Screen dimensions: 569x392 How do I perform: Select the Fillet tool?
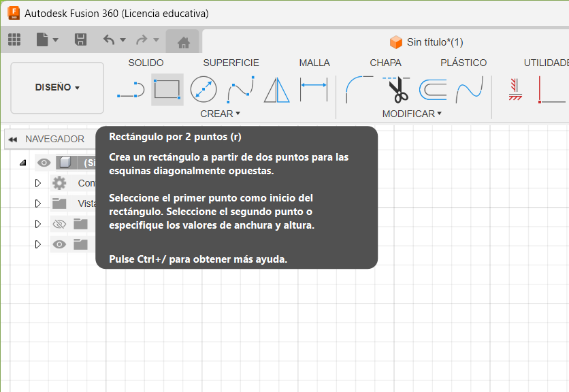pyautogui.click(x=359, y=89)
